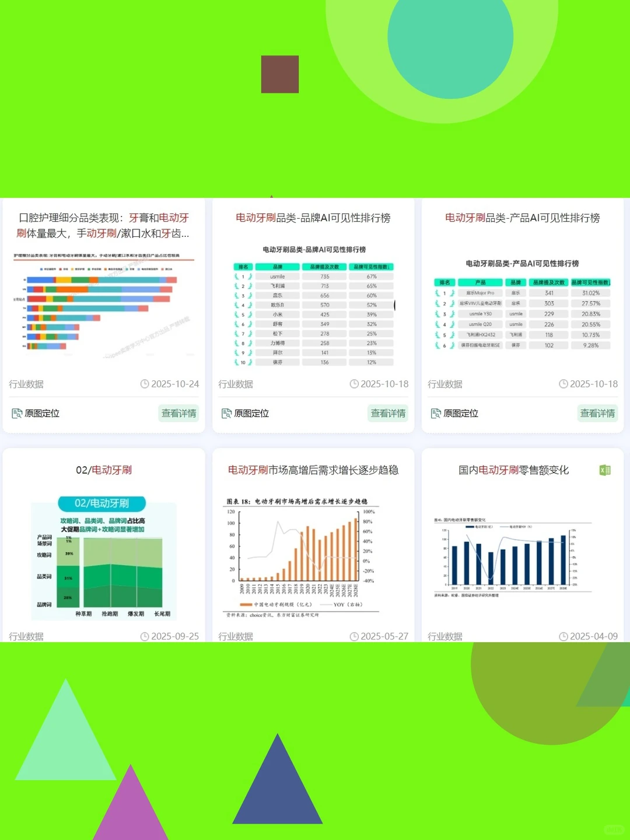The image size is (630, 840).
Task: Click 查看详情 on the 产品AI可见性排行榜 card
Action: click(598, 413)
